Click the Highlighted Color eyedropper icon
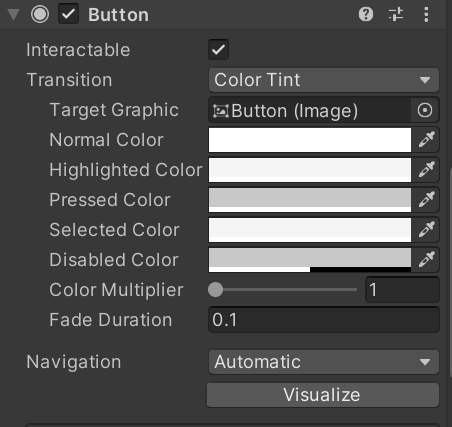452x427 pixels. pyautogui.click(x=426, y=170)
